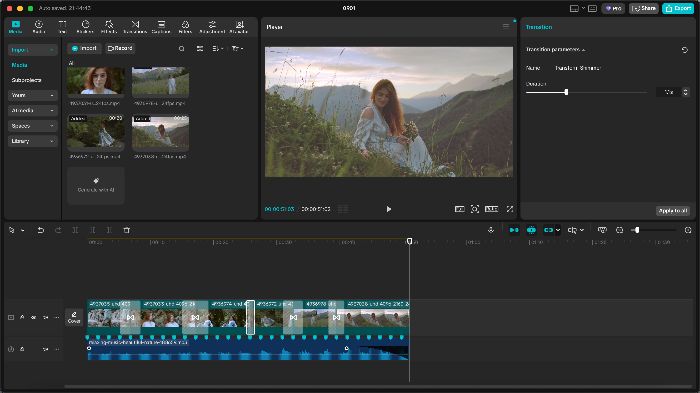Delete the selected timeline item
Viewport: 700px width, 393px height.
(x=126, y=230)
